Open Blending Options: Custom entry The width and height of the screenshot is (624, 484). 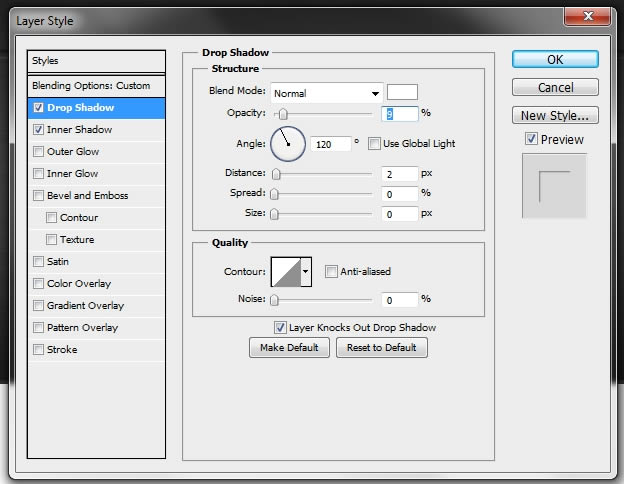[x=96, y=86]
